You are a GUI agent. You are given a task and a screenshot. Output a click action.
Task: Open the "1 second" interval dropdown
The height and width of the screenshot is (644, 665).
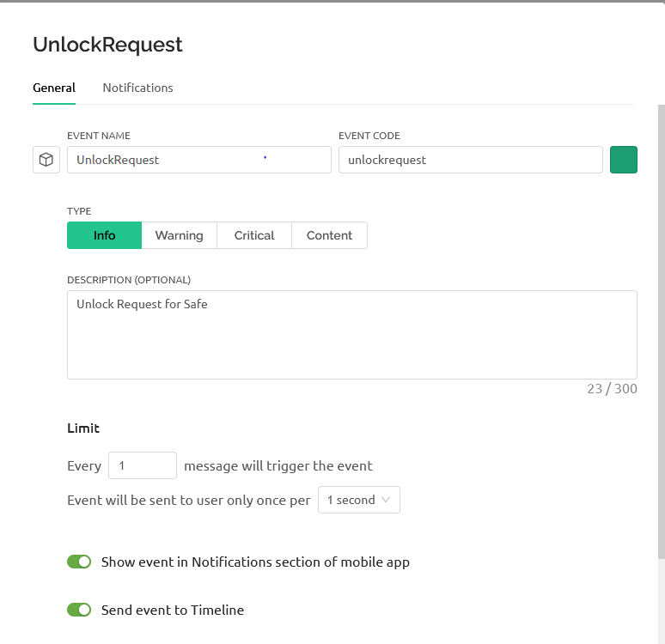click(358, 500)
